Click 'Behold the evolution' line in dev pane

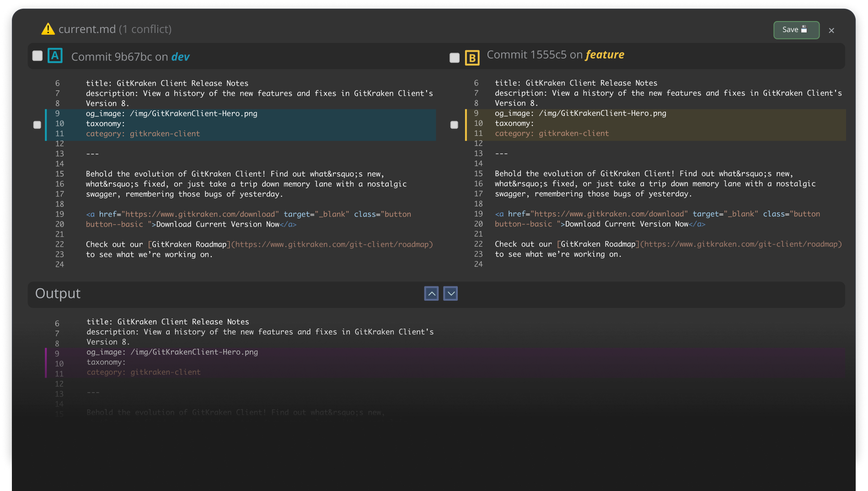click(x=235, y=174)
